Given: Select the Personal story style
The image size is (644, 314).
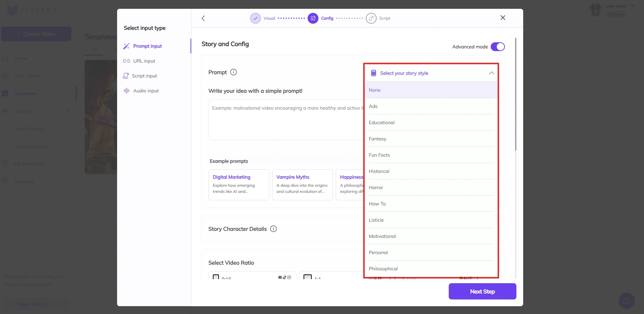Looking at the screenshot, I should pos(431,252).
